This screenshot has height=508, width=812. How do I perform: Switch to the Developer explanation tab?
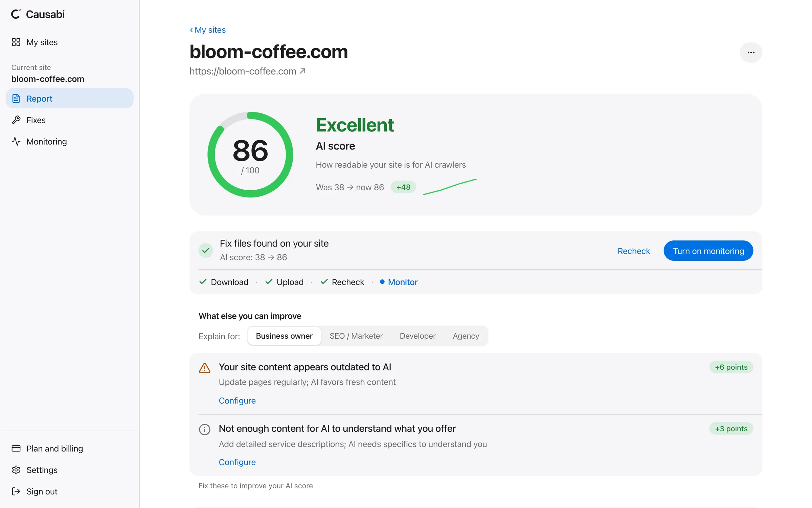click(x=418, y=336)
